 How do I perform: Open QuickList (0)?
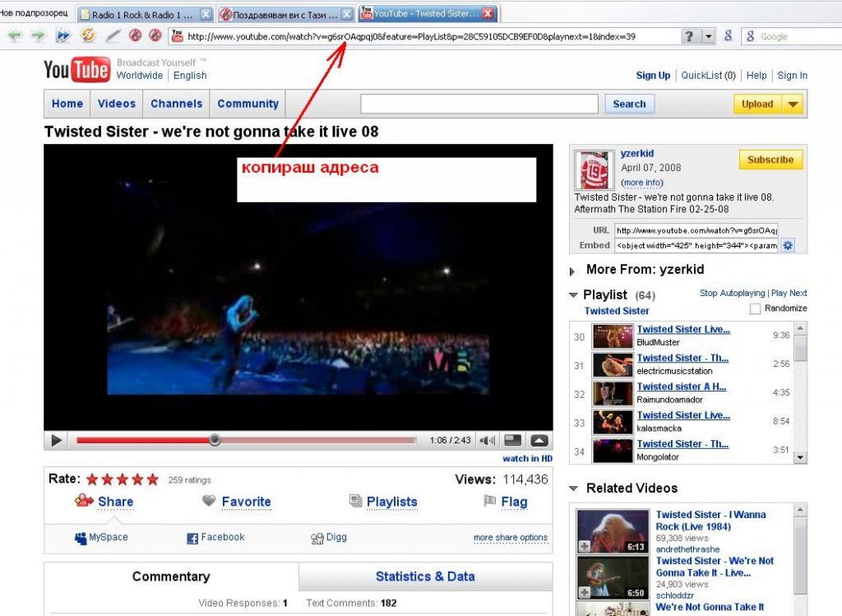708,75
